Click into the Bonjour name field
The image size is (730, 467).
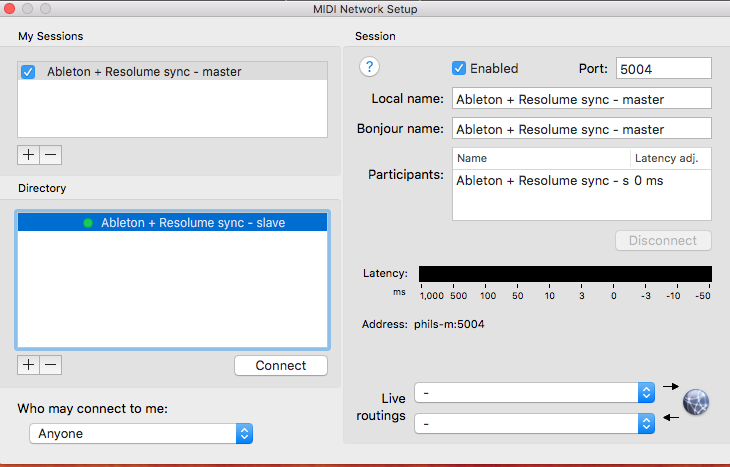(x=580, y=129)
